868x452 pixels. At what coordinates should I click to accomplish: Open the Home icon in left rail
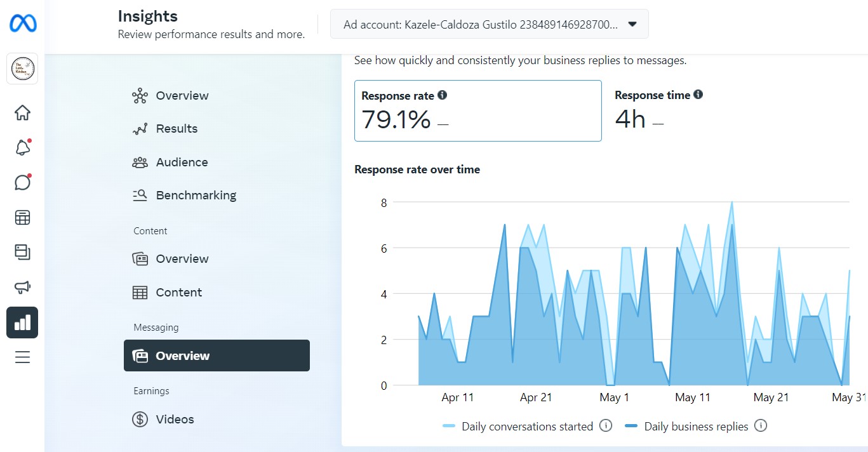coord(22,113)
